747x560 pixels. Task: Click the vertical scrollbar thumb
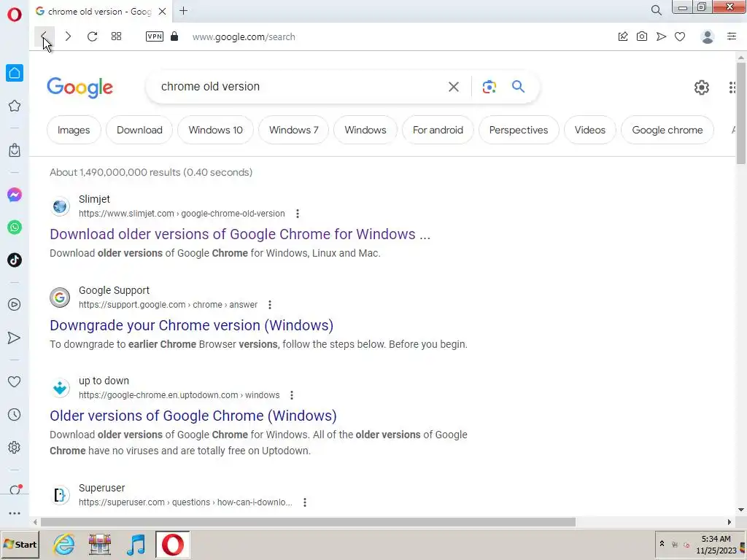(741, 113)
